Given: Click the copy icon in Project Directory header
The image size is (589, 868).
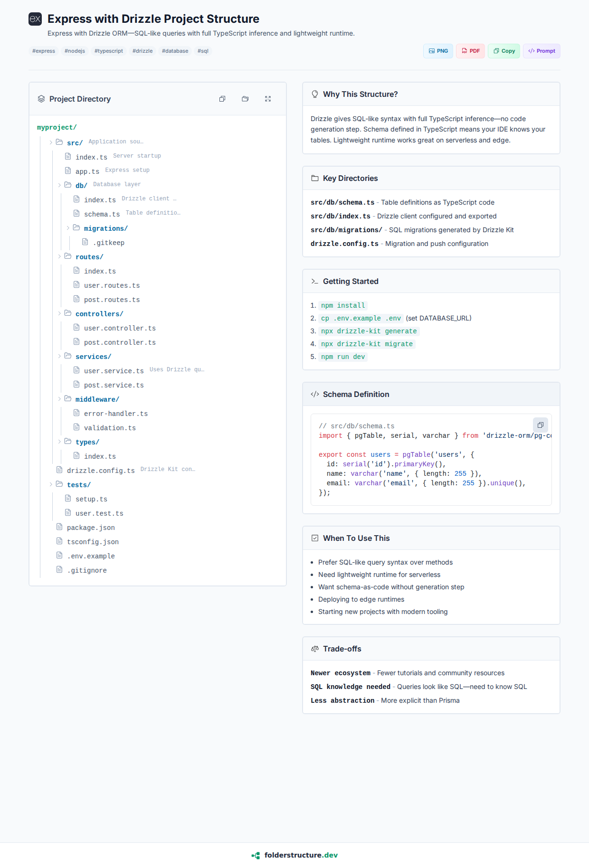Looking at the screenshot, I should pos(222,99).
